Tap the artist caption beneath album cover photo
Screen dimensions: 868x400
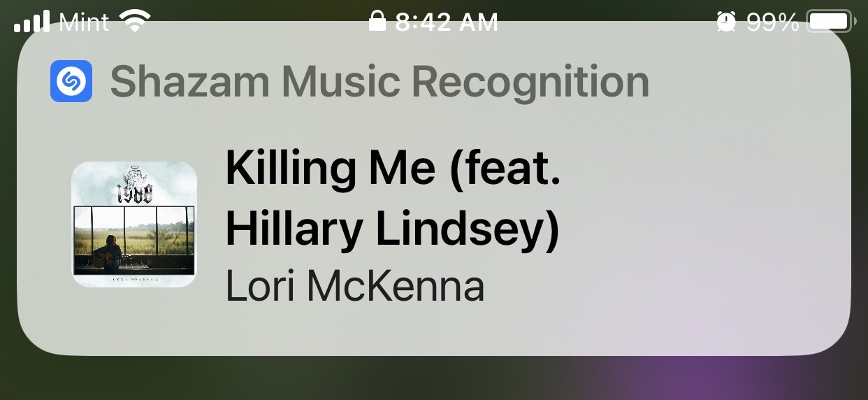(x=134, y=279)
